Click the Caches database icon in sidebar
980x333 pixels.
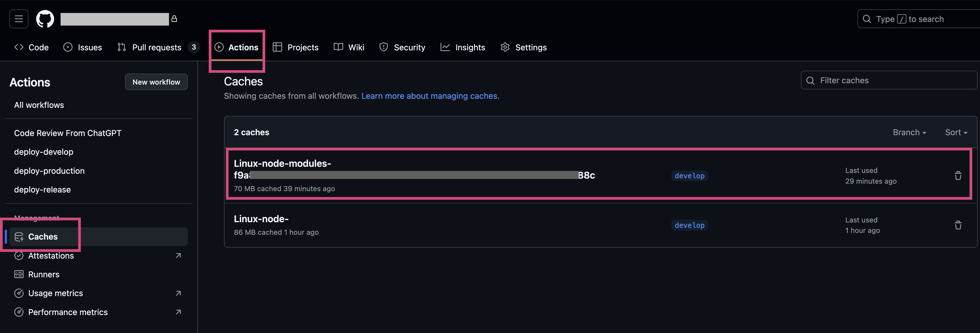point(19,236)
